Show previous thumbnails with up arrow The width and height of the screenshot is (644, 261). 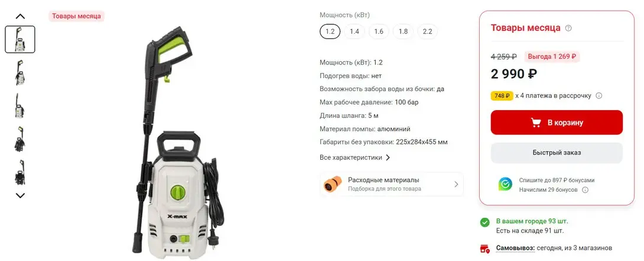20,17
